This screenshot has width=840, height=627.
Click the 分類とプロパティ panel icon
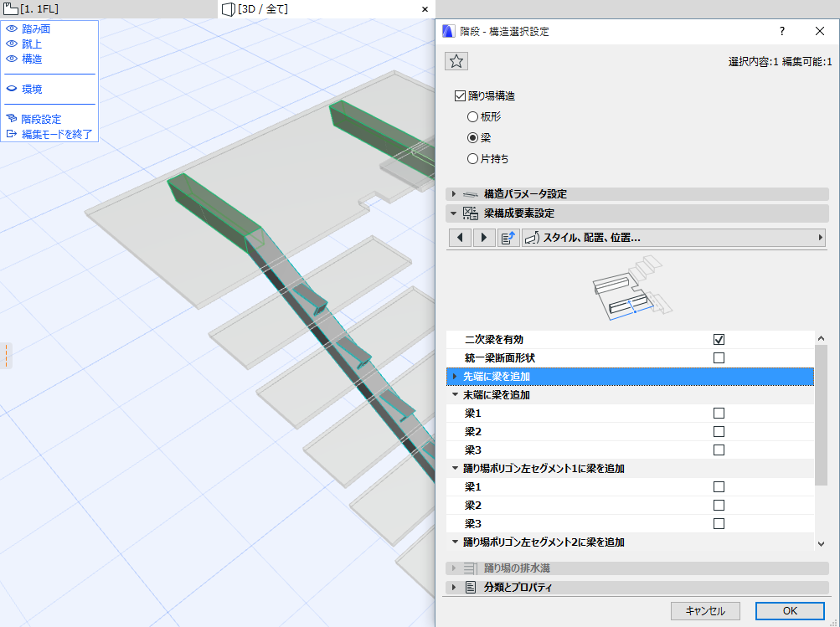pyautogui.click(x=471, y=588)
